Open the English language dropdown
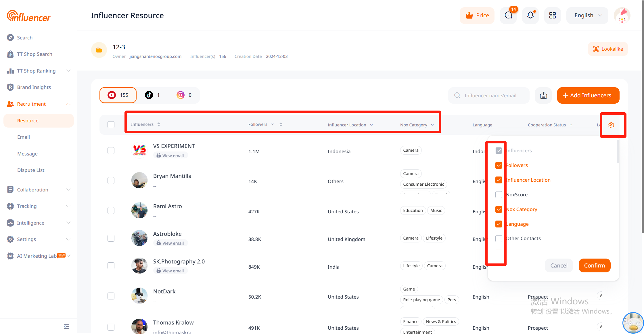This screenshot has width=644, height=334. coord(587,15)
